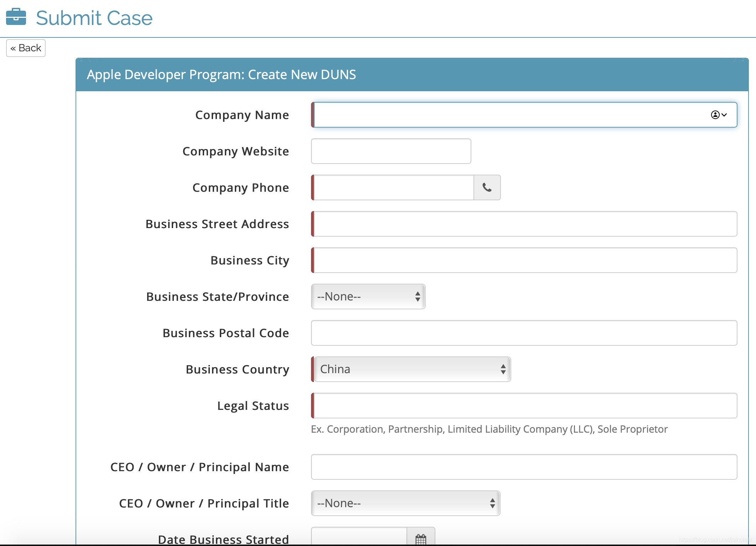Screen dimensions: 756x546
Task: Click the Business Postal Code label
Action: (226, 333)
